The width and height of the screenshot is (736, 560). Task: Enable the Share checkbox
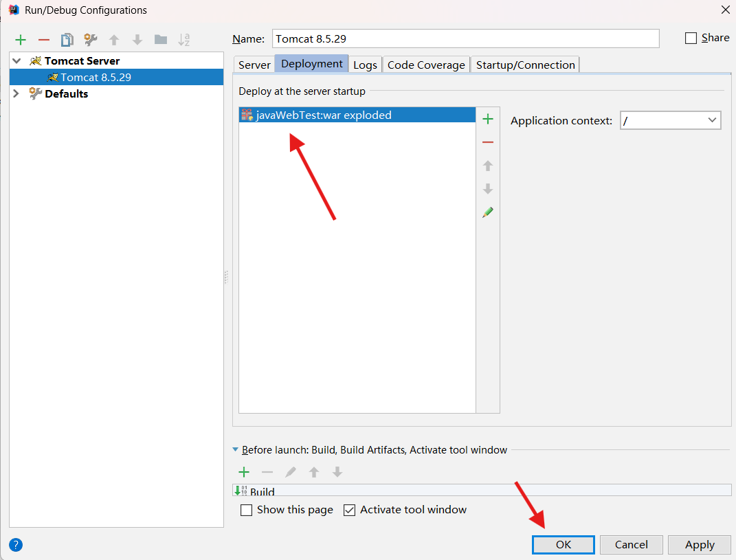coord(691,38)
